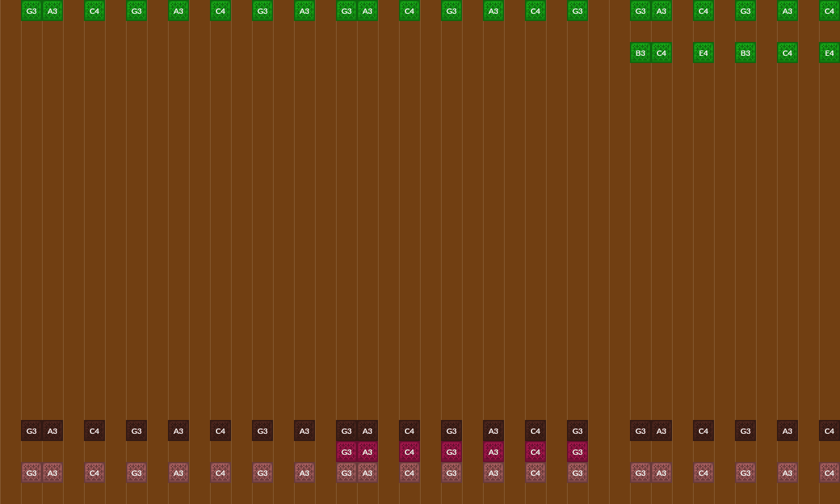This screenshot has height=504, width=840.
Task: Click the last C4 block in second green row
Action: 787,52
